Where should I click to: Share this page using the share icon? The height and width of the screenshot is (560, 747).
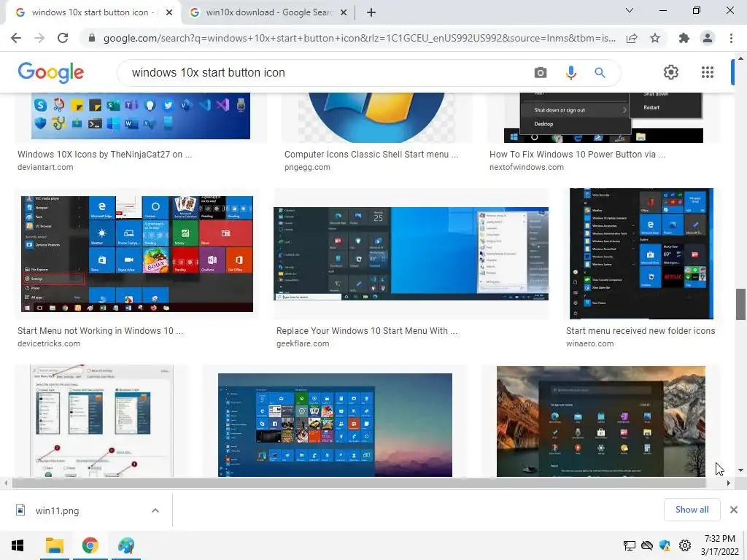[x=632, y=38]
